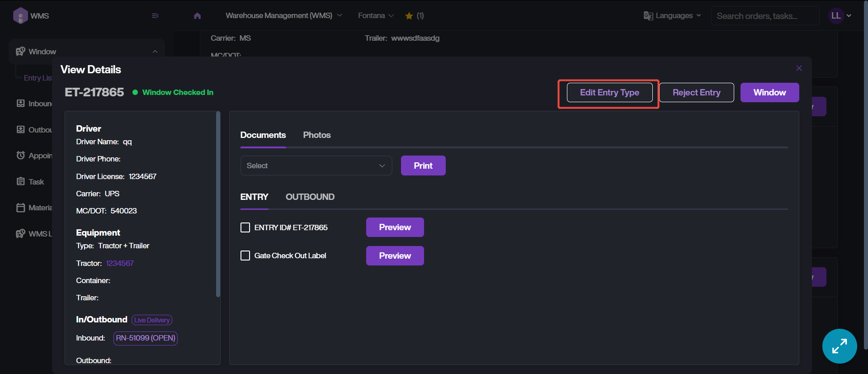Click the Edit Entry Type button
The image size is (868, 374).
coord(609,93)
